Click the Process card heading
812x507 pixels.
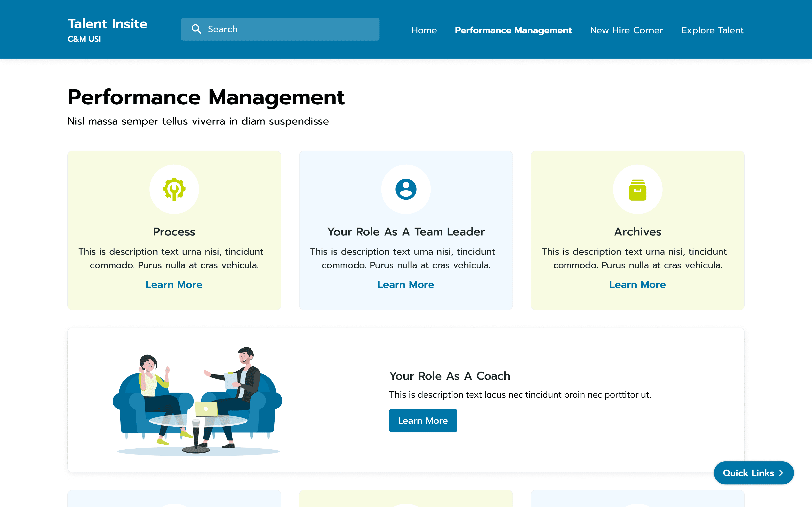174,232
